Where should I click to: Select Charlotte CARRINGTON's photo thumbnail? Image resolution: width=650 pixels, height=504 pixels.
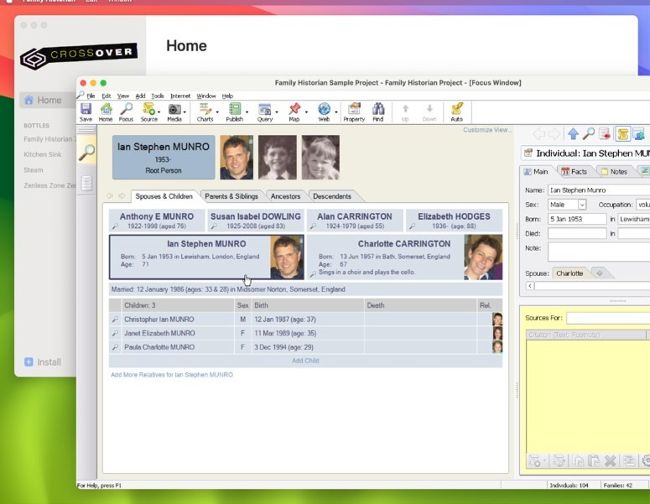point(483,257)
